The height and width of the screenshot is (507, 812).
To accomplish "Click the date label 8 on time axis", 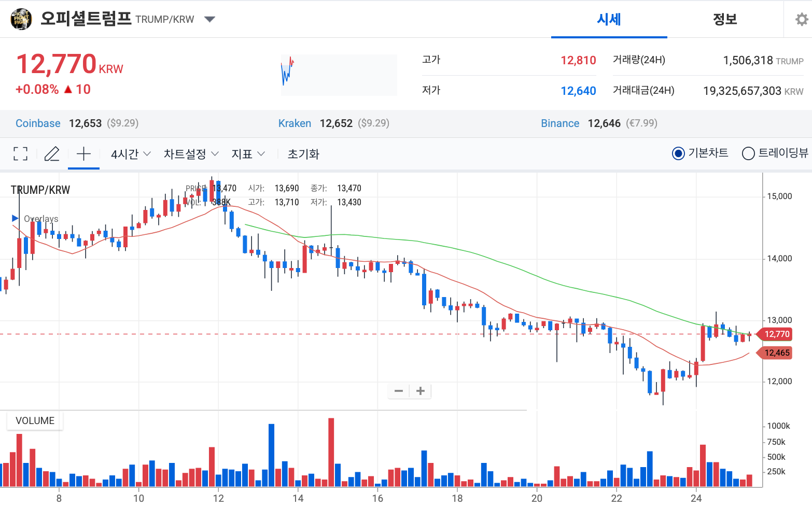I will 59,498.
